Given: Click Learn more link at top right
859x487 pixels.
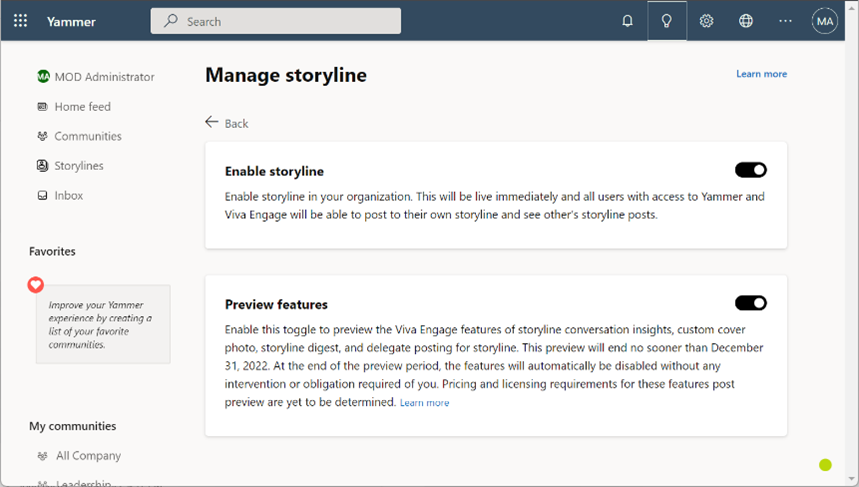Looking at the screenshot, I should pyautogui.click(x=761, y=74).
